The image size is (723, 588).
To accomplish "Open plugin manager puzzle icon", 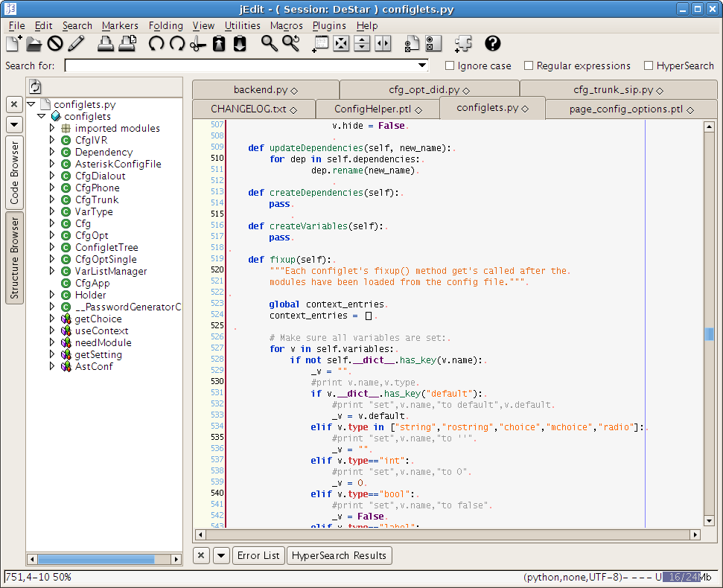I will (463, 44).
